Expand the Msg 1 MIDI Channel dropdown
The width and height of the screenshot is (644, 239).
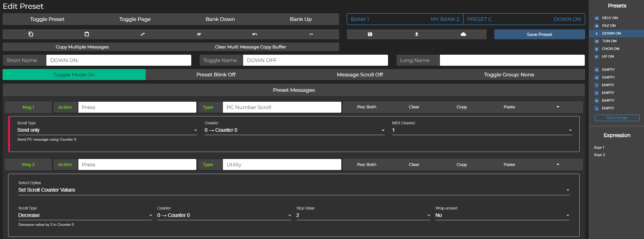482,130
